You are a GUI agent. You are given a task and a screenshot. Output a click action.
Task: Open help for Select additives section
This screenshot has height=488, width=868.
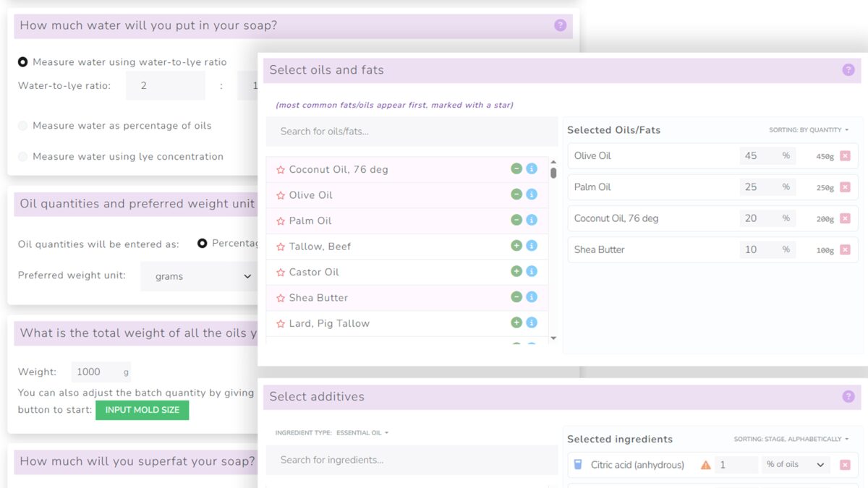(848, 396)
